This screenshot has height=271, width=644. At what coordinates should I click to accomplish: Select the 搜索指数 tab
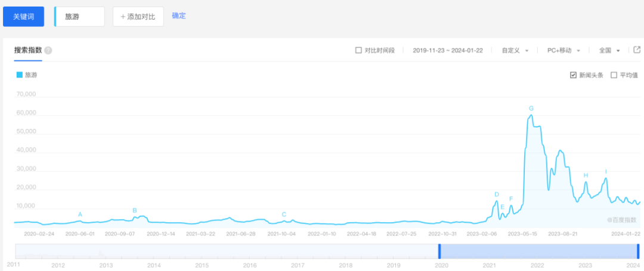pyautogui.click(x=28, y=50)
